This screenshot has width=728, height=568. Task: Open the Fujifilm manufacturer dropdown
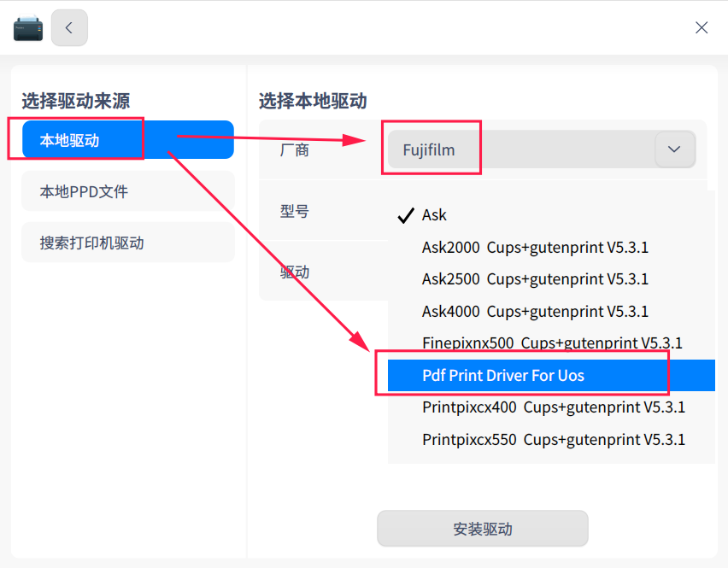pos(542,149)
